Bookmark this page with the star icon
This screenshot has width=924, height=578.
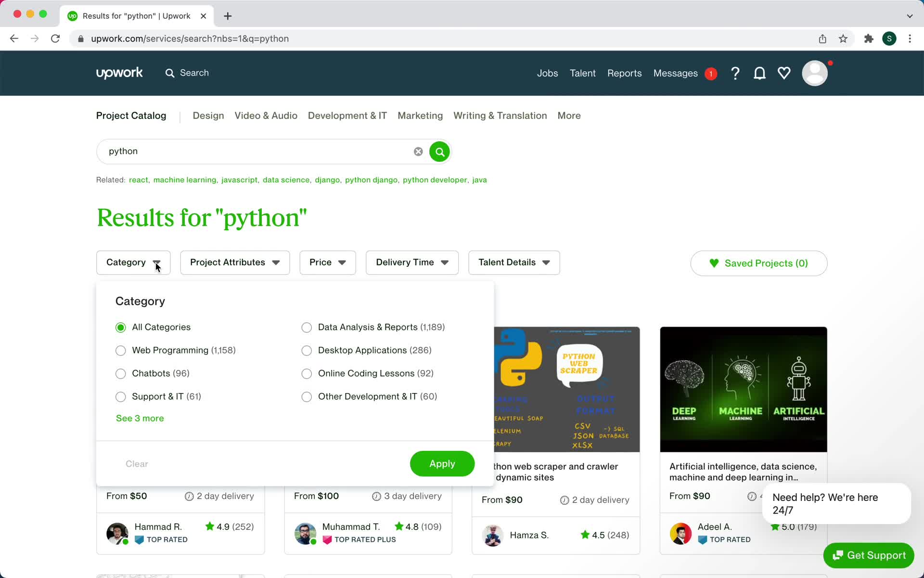843,39
